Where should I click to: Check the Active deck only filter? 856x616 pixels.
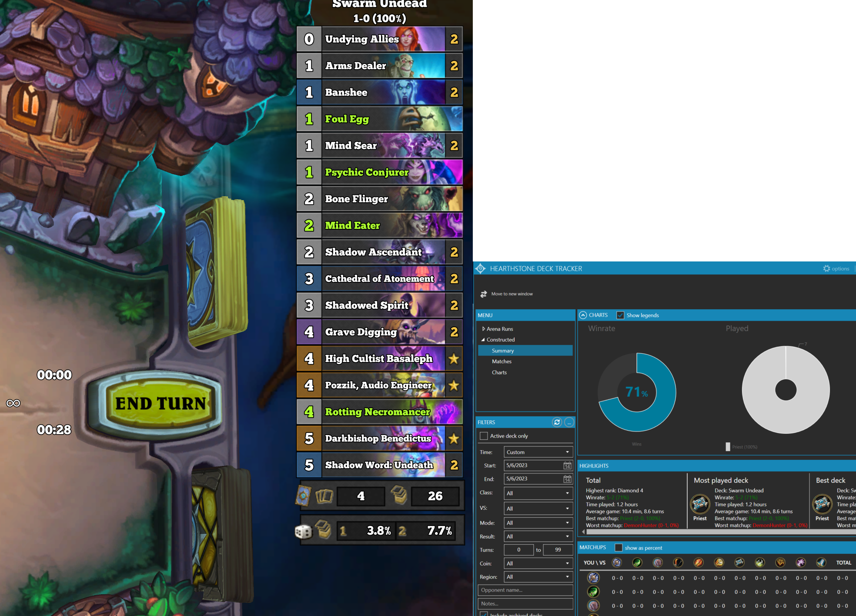click(x=484, y=435)
